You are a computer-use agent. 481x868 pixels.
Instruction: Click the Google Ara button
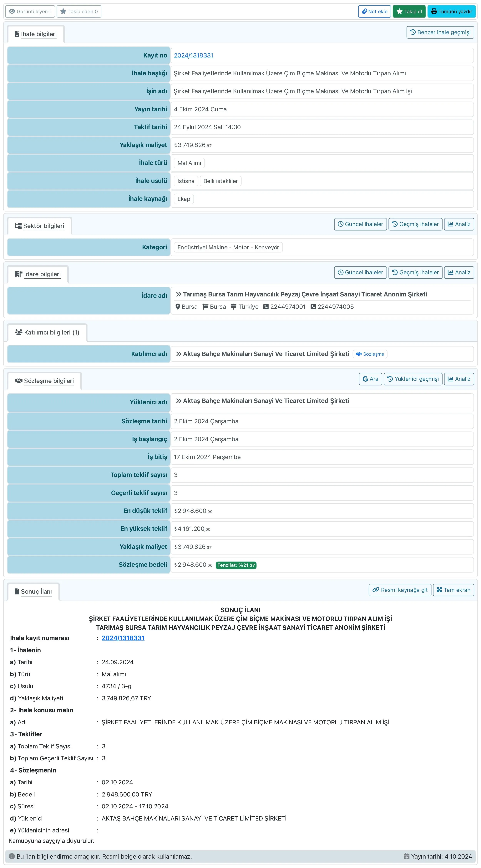(x=370, y=379)
